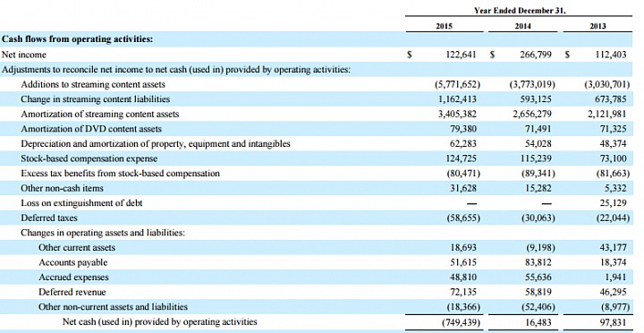The height and width of the screenshot is (333, 644).
Task: Select 2014 accounts payable value 83,812
Action: pos(538,262)
